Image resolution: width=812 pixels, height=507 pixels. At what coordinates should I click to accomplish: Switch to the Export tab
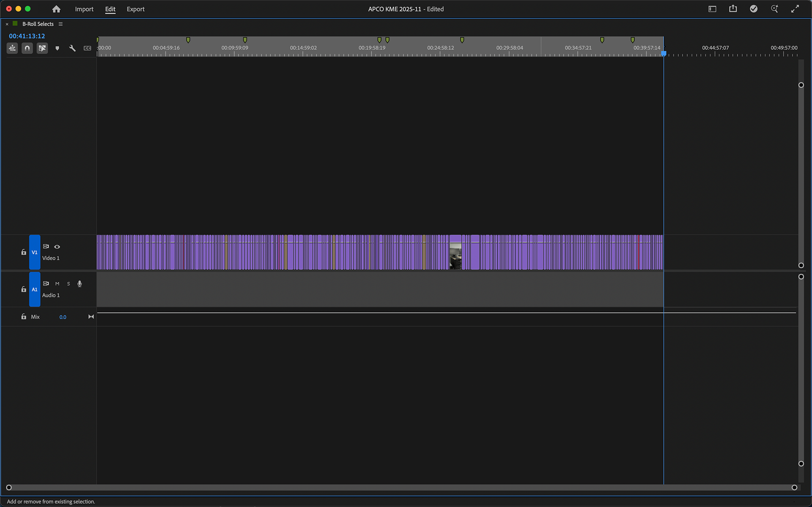135,9
